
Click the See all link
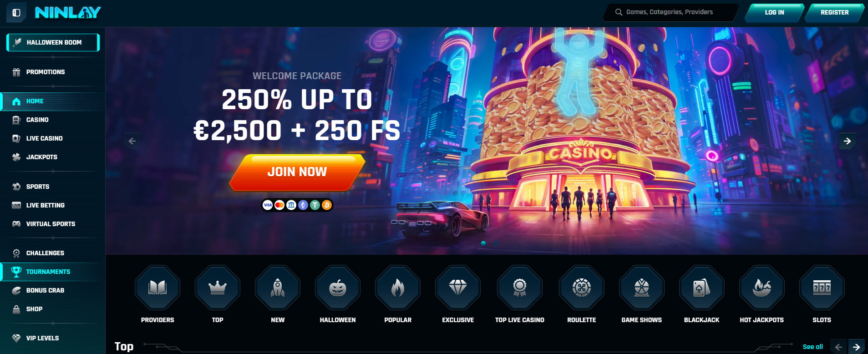[x=812, y=347]
